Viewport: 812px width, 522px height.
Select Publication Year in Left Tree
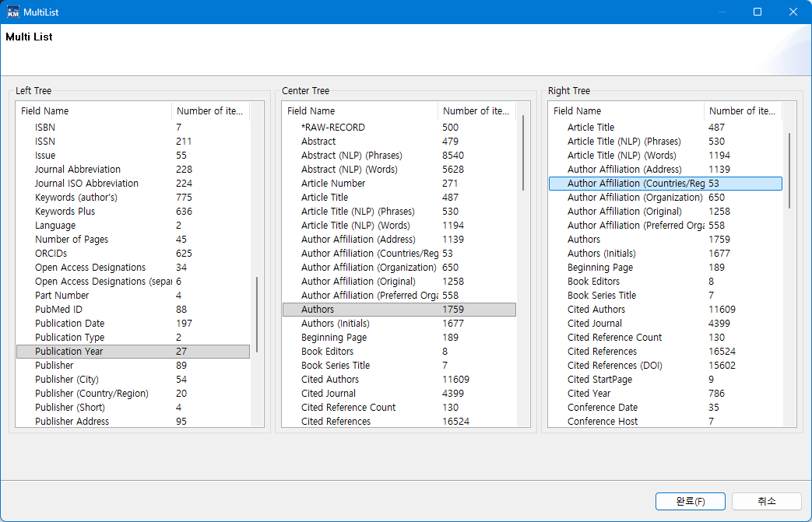(x=69, y=352)
